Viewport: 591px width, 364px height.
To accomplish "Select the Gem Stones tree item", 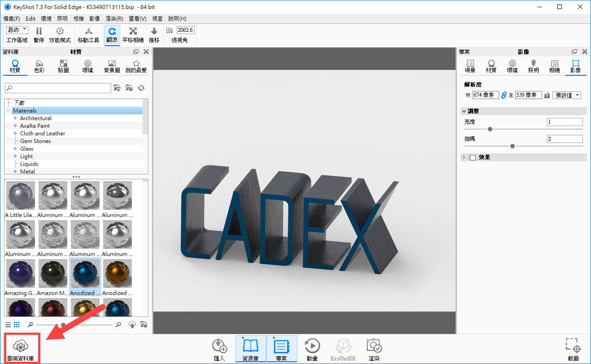I will [x=35, y=141].
